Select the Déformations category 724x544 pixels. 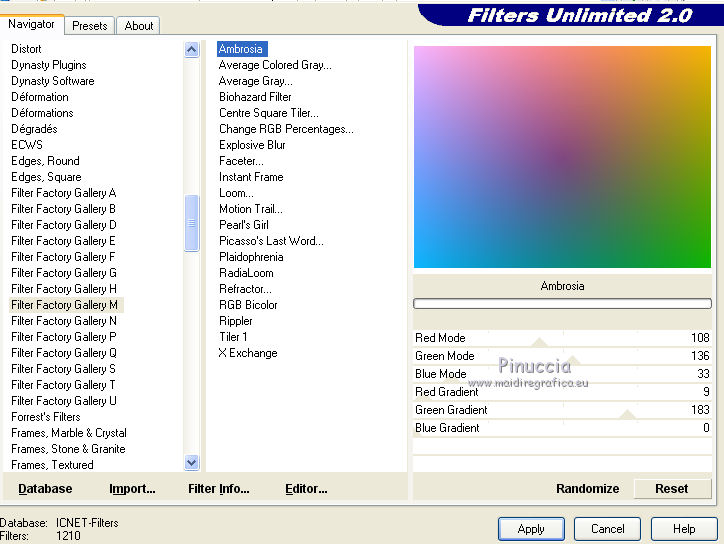(42, 113)
